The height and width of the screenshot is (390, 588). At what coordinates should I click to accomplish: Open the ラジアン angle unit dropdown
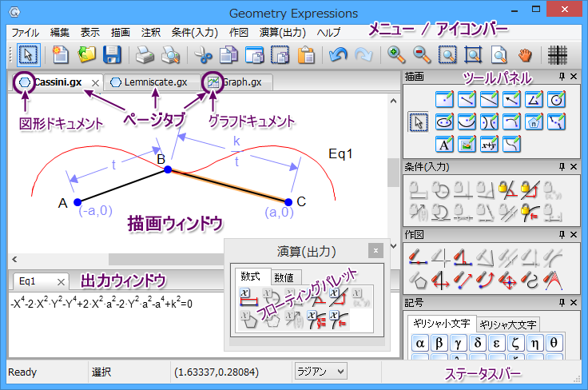(320, 371)
